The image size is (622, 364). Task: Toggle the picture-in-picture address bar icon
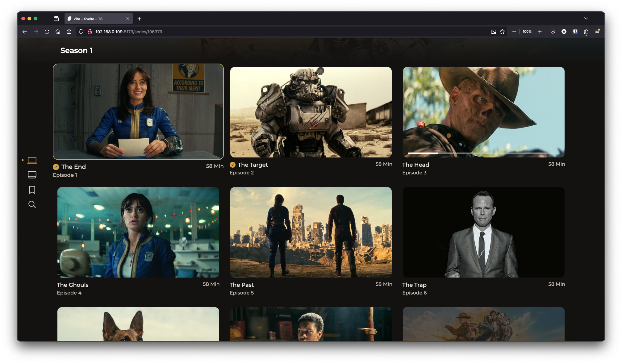click(493, 32)
